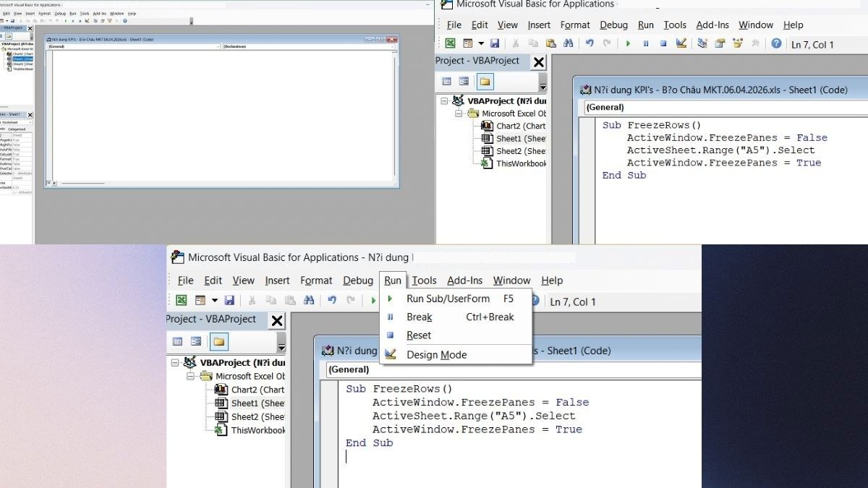This screenshot has height=488, width=868.
Task: Open the Tools menu in lower editor
Action: point(425,281)
